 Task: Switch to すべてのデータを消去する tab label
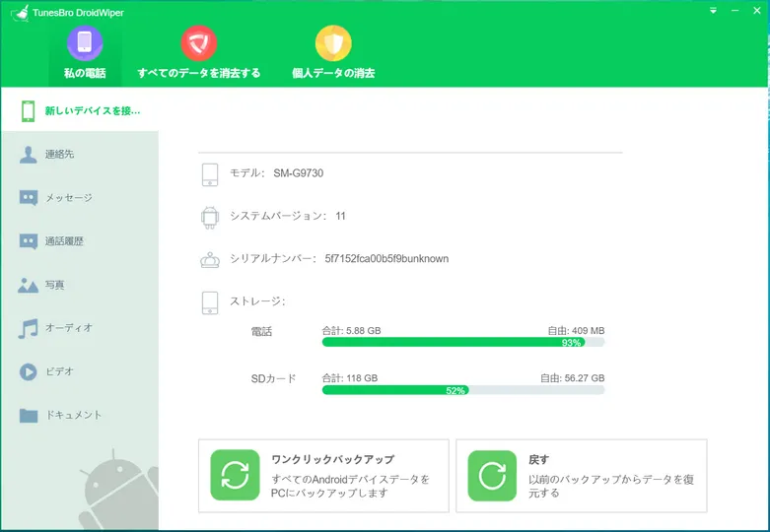(x=199, y=73)
